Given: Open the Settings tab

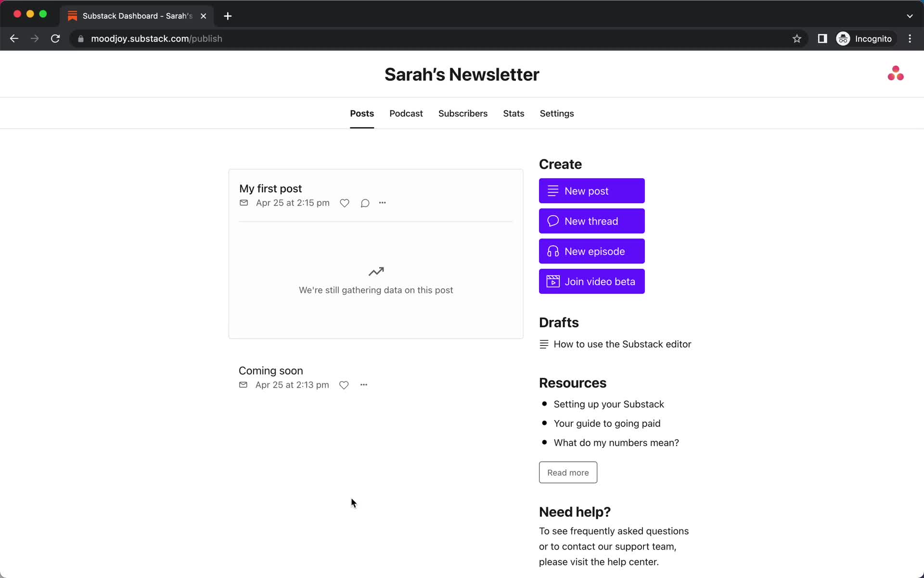Looking at the screenshot, I should 557,114.
